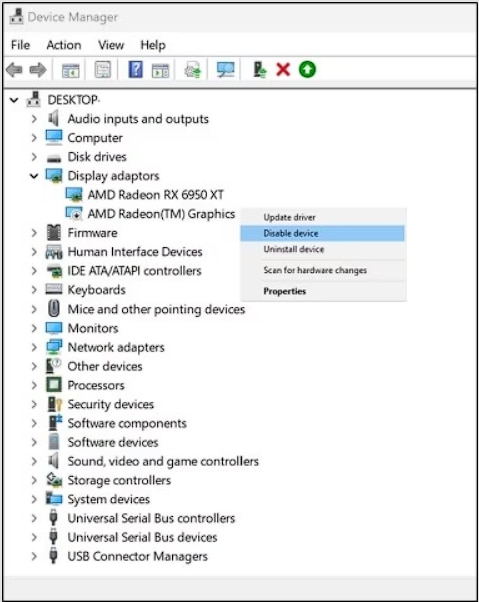This screenshot has width=479, height=602.
Task: Expand the Network adapters category
Action: (34, 347)
